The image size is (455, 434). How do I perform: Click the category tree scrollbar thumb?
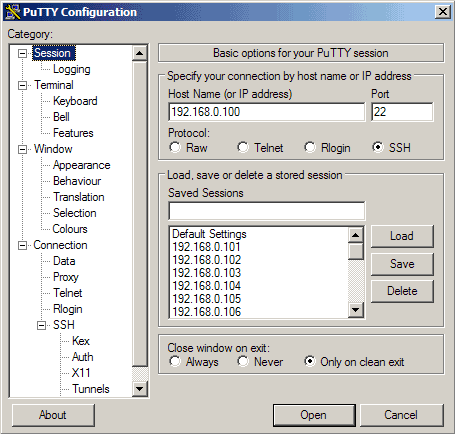[140, 214]
